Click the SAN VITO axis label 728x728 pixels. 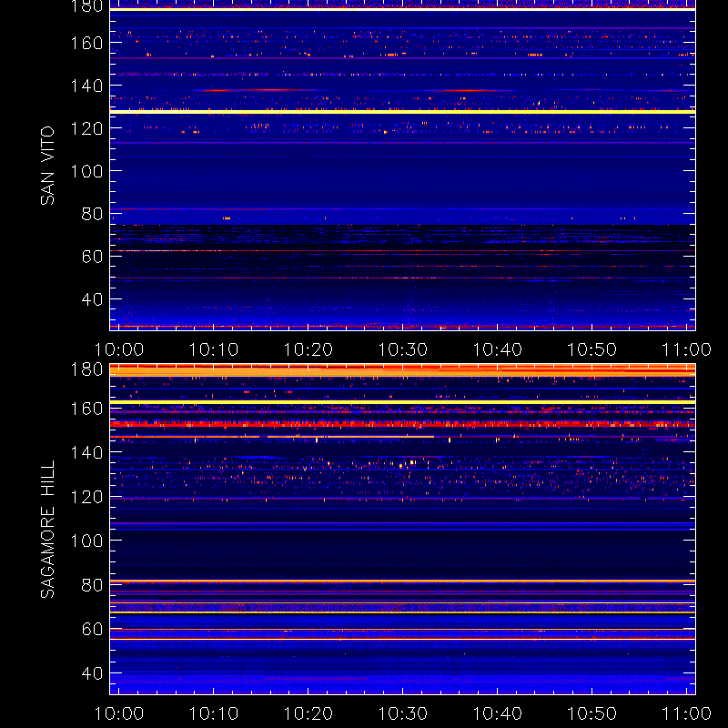47,166
